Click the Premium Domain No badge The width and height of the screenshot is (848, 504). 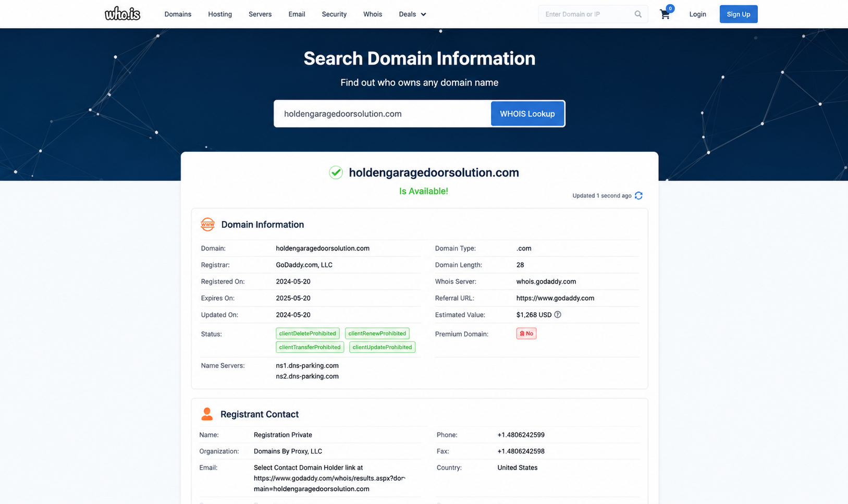(x=526, y=334)
